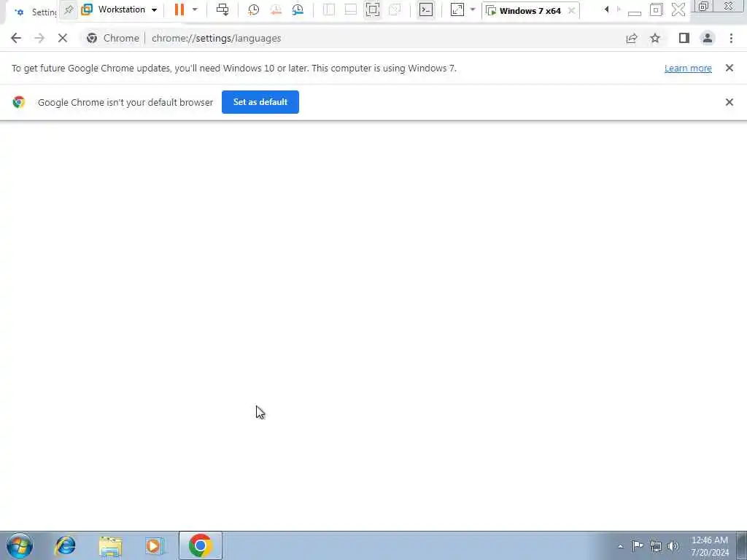The image size is (747, 560).
Task: Stop loading the page with X button
Action: 63,38
